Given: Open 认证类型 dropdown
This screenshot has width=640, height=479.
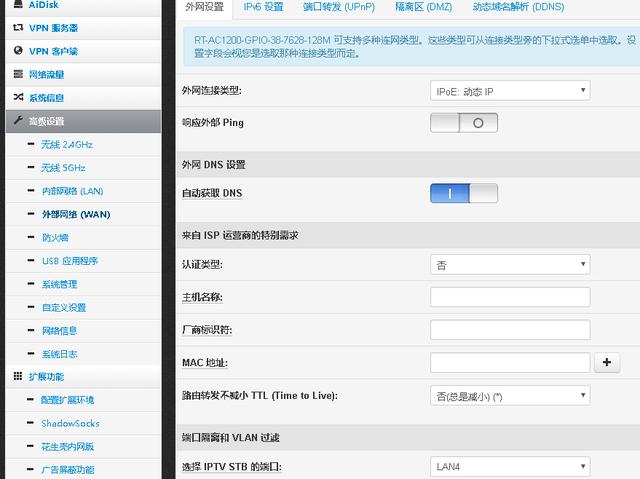Looking at the screenshot, I should [x=510, y=264].
